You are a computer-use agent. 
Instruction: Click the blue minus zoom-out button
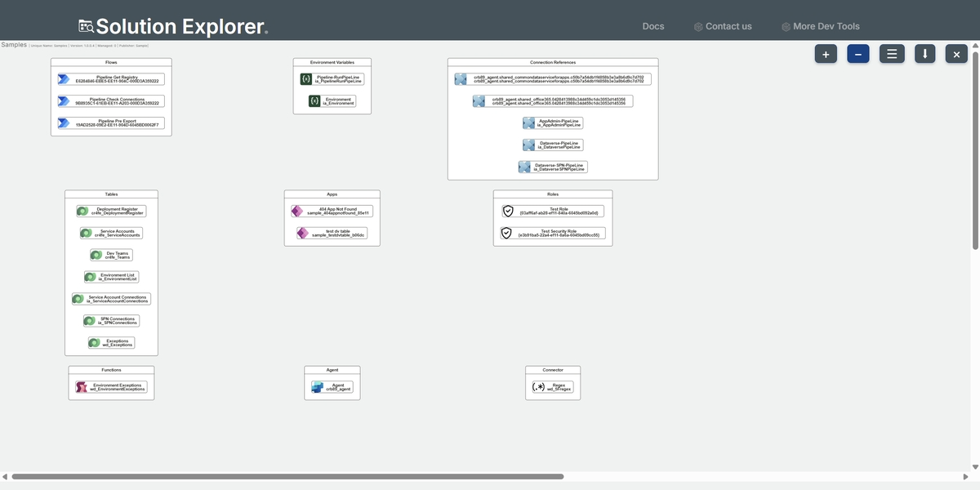click(x=858, y=54)
